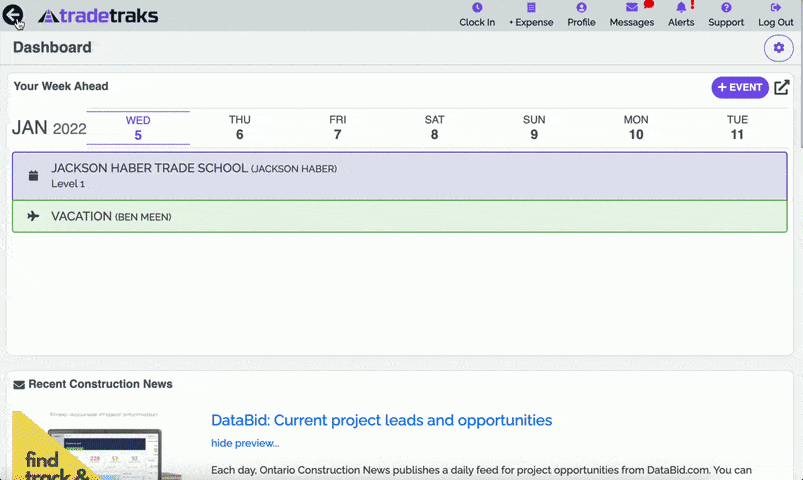Add an expense via Expense icon
Image resolution: width=803 pixels, height=480 pixels.
tap(531, 8)
